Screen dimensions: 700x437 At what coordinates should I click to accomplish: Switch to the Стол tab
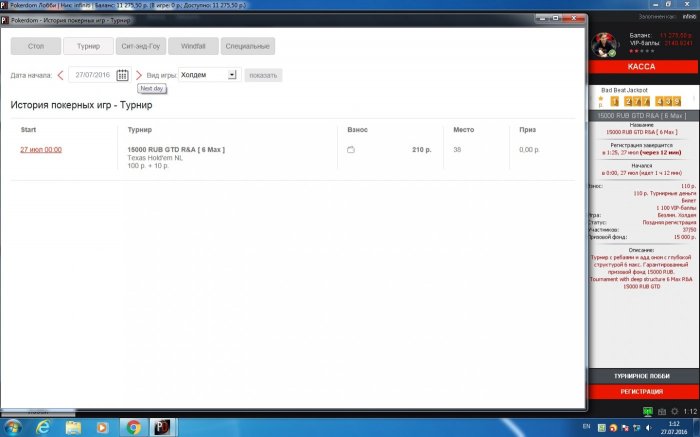[x=36, y=46]
